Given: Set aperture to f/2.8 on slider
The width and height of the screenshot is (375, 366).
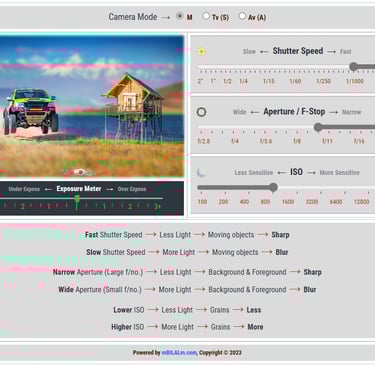Looking at the screenshot, I should coord(204,127).
